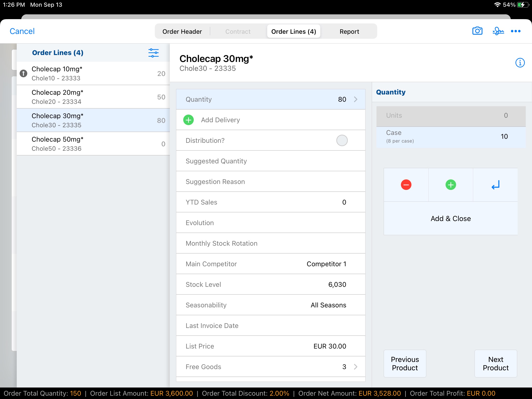The height and width of the screenshot is (399, 532).
Task: Select the Units quantity field
Action: 450,116
